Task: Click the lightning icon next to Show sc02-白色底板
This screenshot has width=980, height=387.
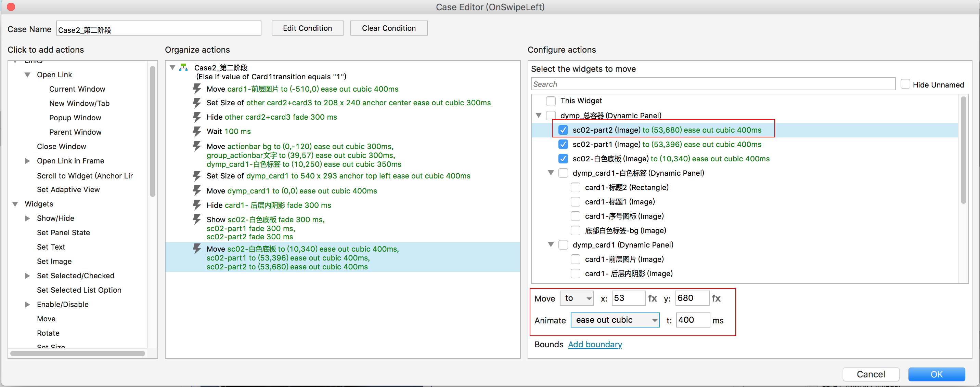Action: [x=197, y=220]
